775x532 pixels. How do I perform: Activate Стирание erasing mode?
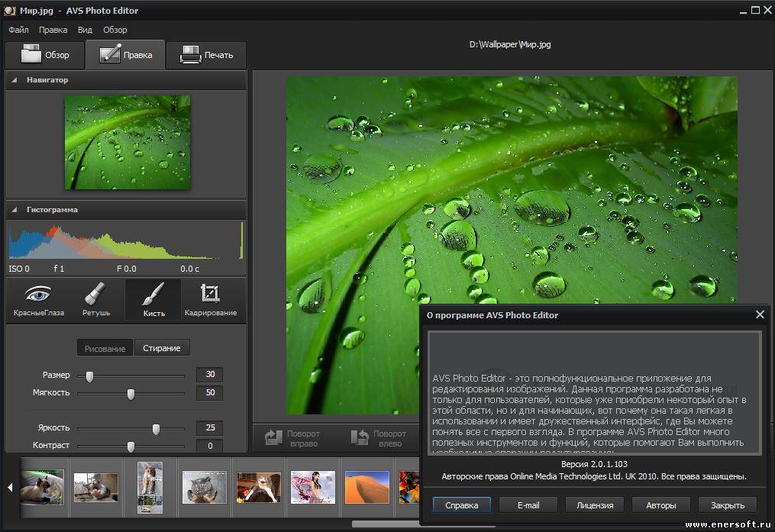(162, 348)
